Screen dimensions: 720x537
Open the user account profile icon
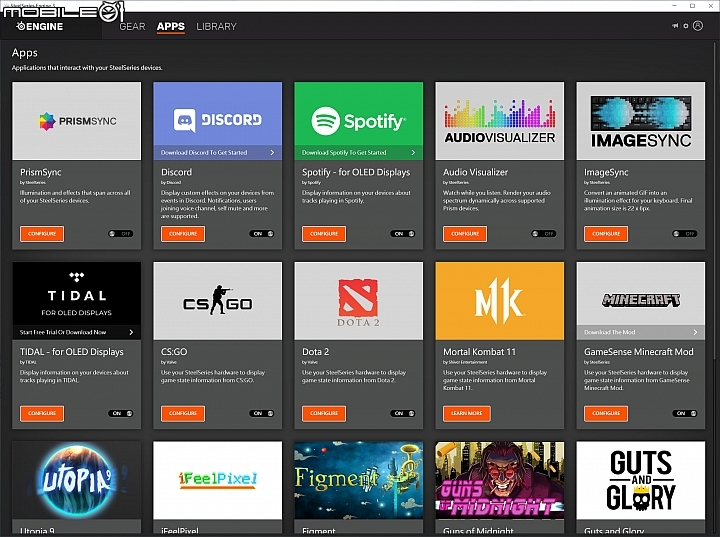(x=698, y=26)
